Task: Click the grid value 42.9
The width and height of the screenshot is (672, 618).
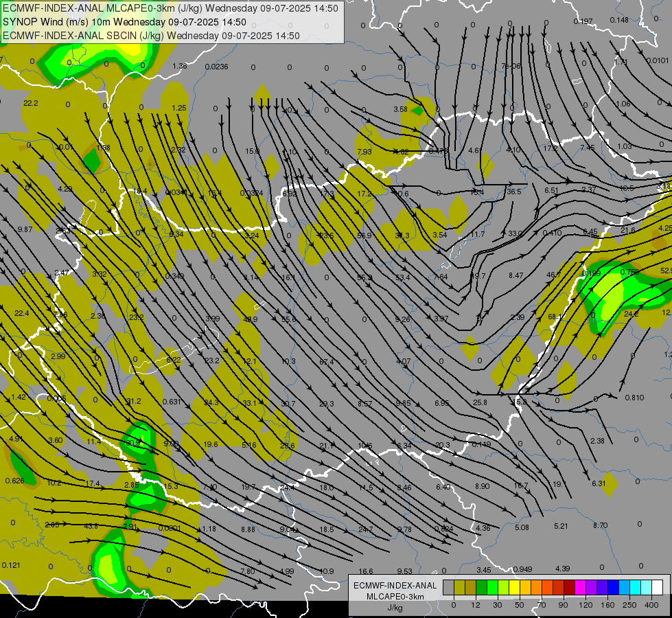Action: click(x=251, y=319)
